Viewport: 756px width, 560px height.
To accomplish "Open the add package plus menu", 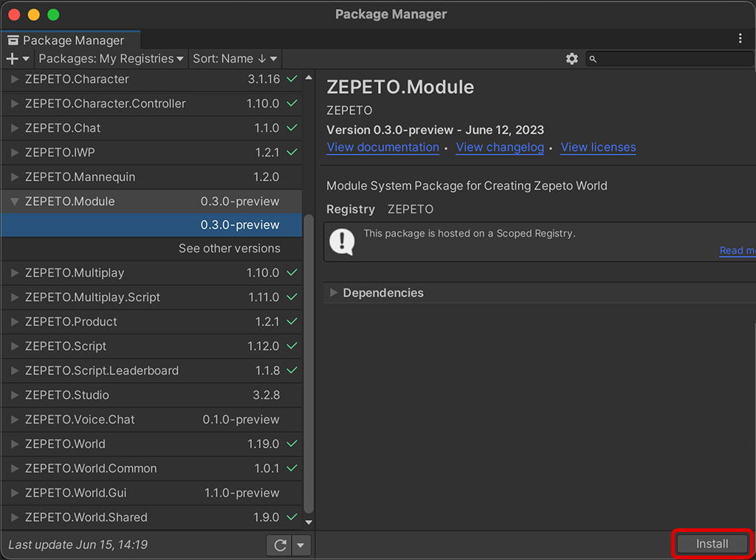I will tap(18, 59).
